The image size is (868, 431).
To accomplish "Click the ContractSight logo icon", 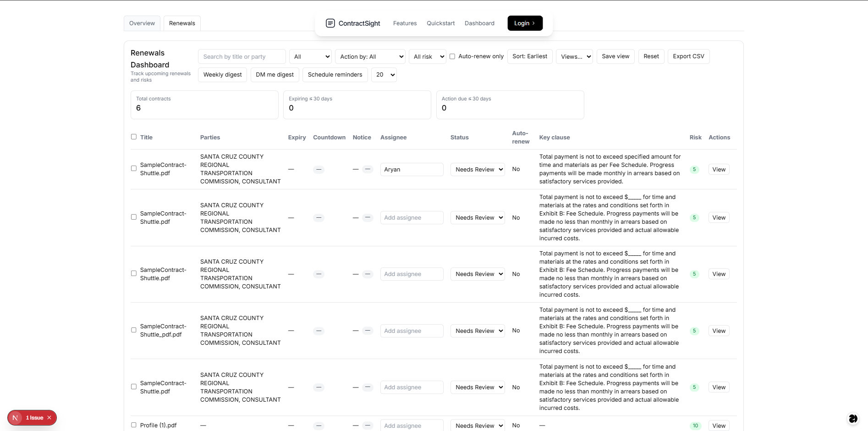I will 330,23.
